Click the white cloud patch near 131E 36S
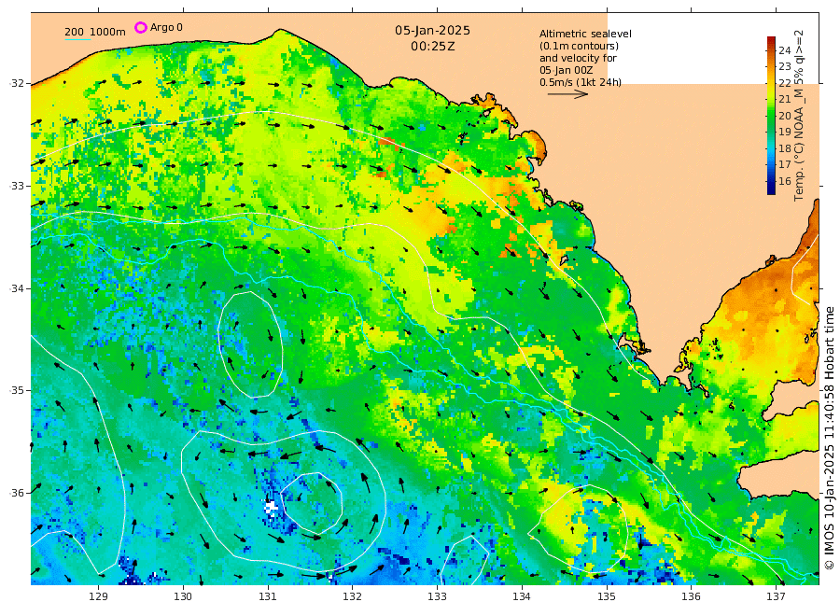Screen dimensions: 840x616 [x=272, y=507]
